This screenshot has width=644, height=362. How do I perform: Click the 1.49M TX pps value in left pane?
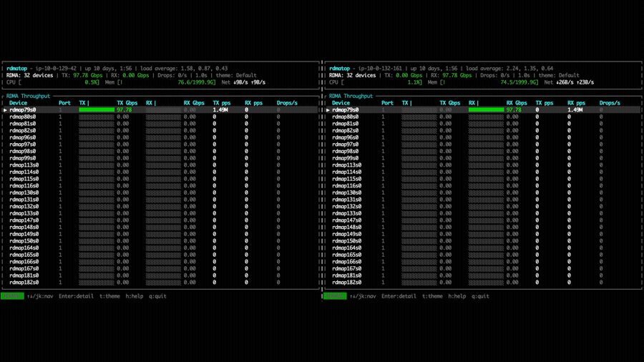coord(220,110)
